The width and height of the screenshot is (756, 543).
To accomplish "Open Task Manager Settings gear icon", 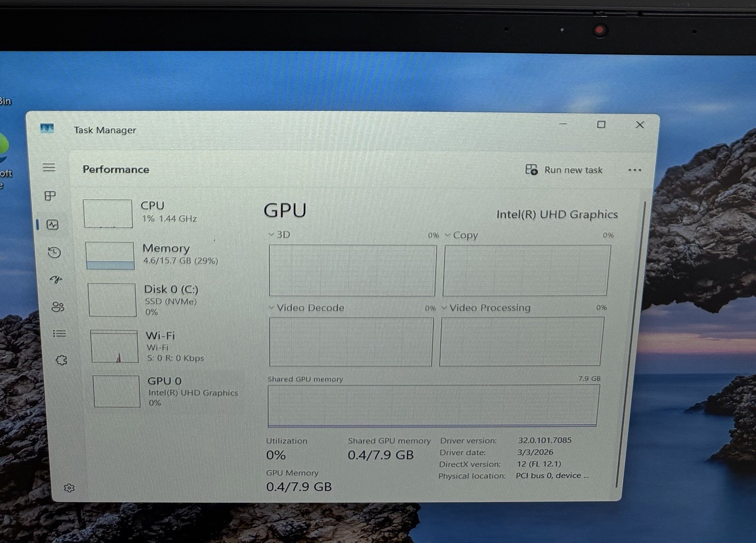I will pyautogui.click(x=69, y=488).
